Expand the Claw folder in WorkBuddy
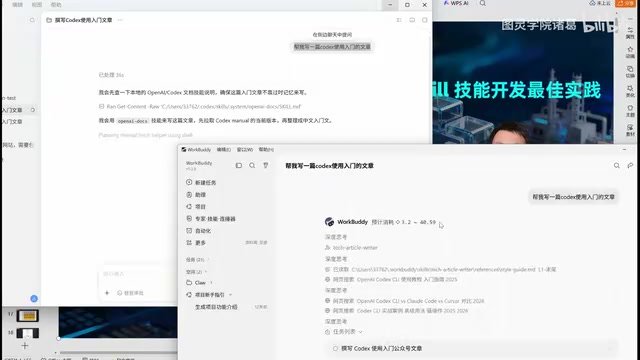 [200, 282]
